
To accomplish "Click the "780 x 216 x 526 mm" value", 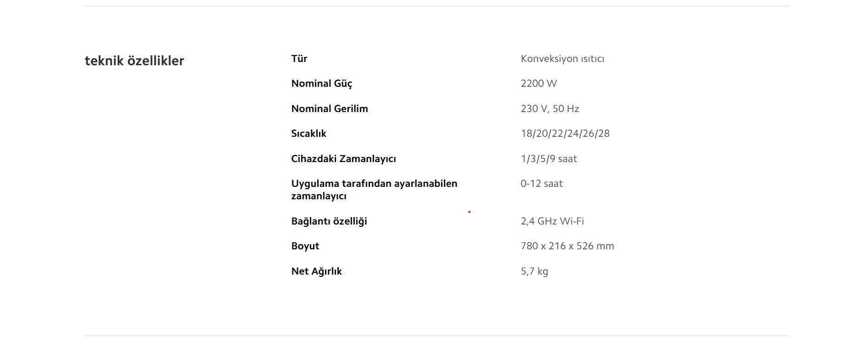I will 567,246.
